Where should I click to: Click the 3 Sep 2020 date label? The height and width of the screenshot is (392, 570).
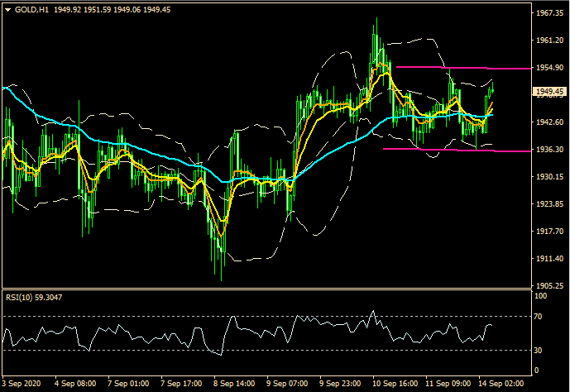coord(22,385)
